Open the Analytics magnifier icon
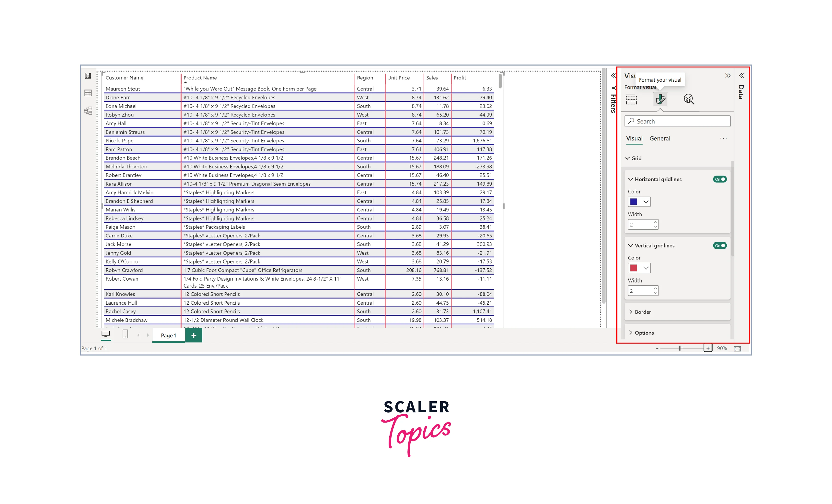The height and width of the screenshot is (504, 832). 689,100
